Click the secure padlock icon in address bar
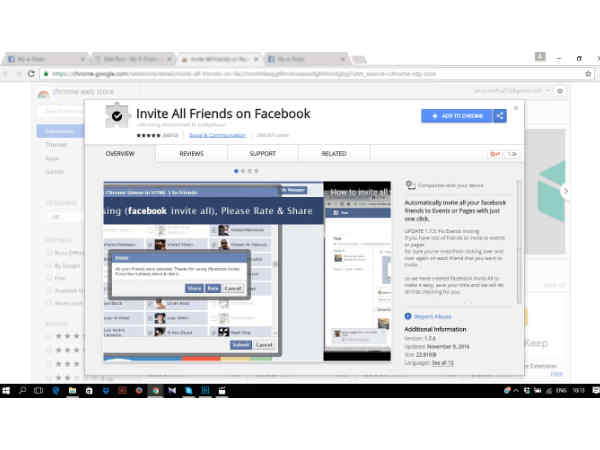This screenshot has width=600, height=450. (46, 73)
